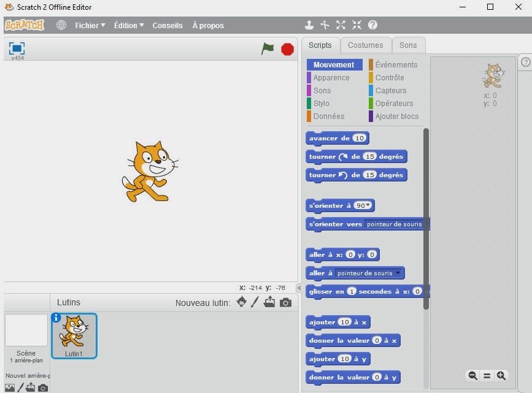Click the Scratch logo
Viewport: 532px width, 393px height.
(x=25, y=25)
